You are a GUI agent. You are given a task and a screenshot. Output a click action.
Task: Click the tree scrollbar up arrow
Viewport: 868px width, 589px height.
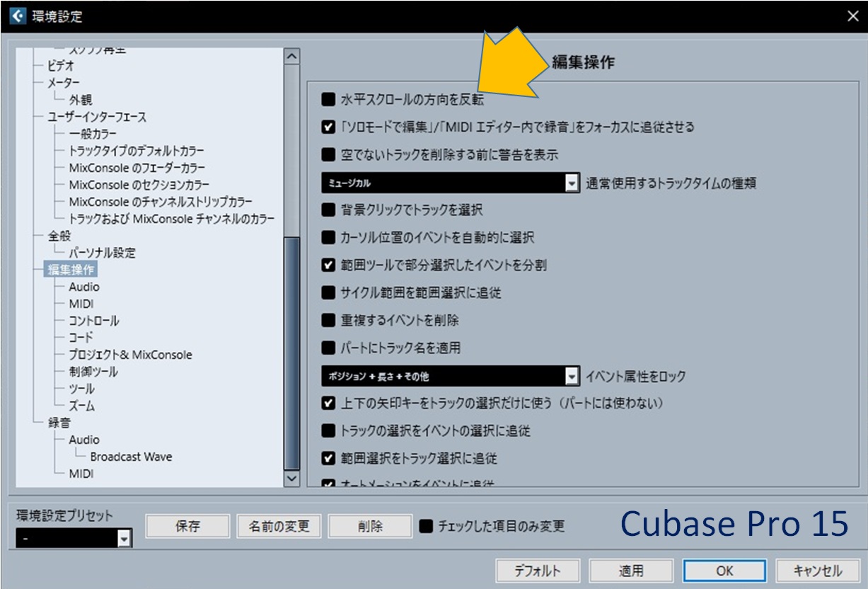[x=291, y=57]
